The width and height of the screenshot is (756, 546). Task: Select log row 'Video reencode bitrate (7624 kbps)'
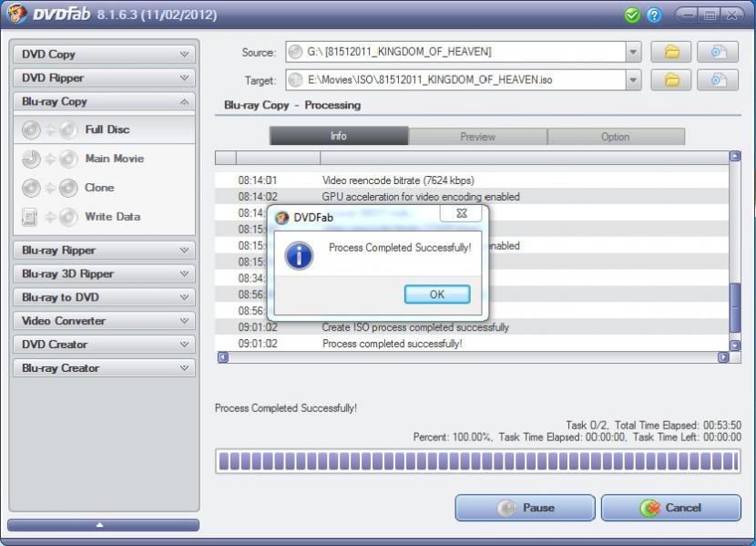tap(472, 180)
